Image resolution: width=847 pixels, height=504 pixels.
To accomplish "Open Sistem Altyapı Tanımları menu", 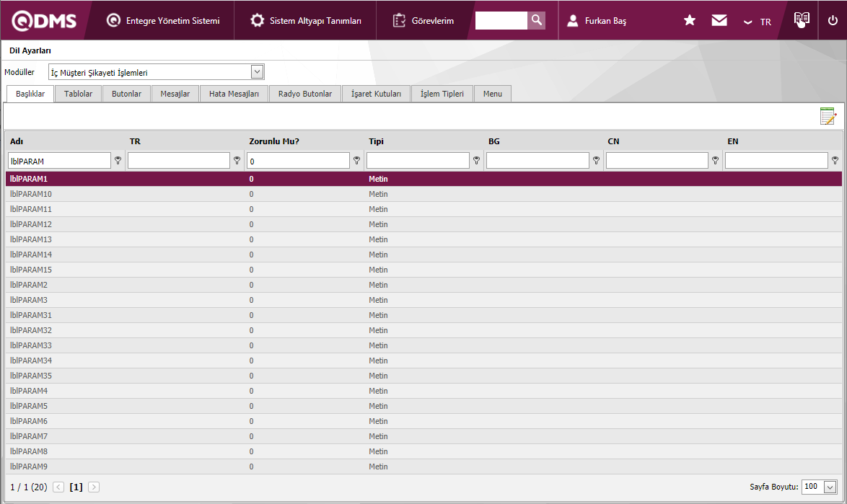I will (x=307, y=21).
